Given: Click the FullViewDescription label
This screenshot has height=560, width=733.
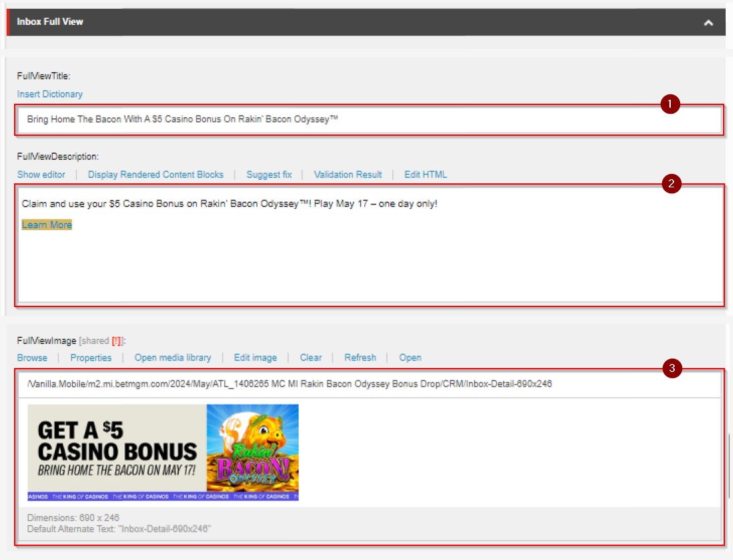Looking at the screenshot, I should (58, 157).
